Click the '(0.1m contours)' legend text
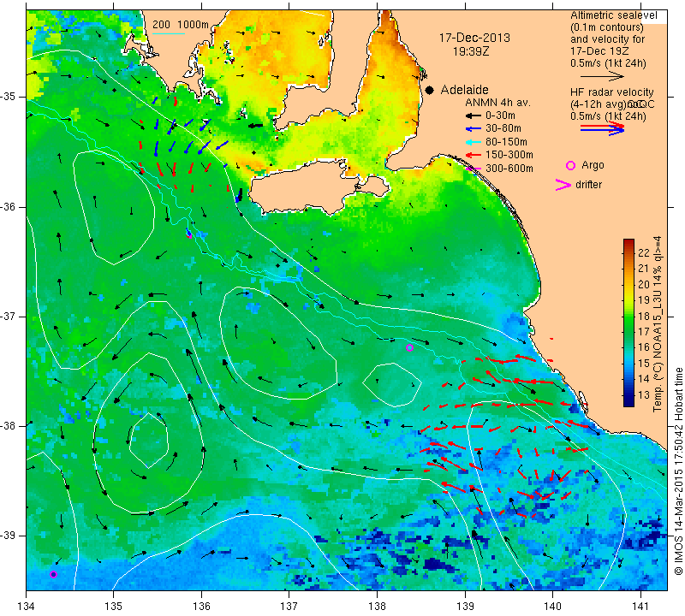Image resolution: width=685 pixels, height=616 pixels. coord(606,27)
